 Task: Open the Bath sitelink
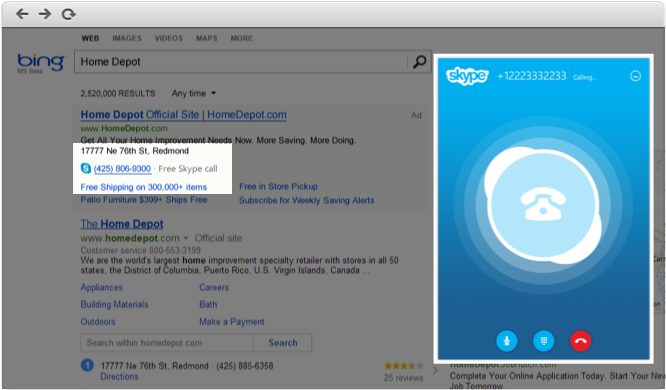point(208,304)
